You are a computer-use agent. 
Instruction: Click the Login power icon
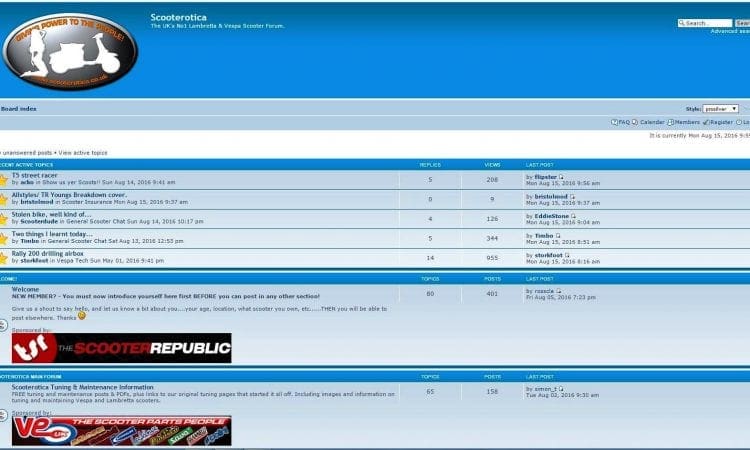739,122
